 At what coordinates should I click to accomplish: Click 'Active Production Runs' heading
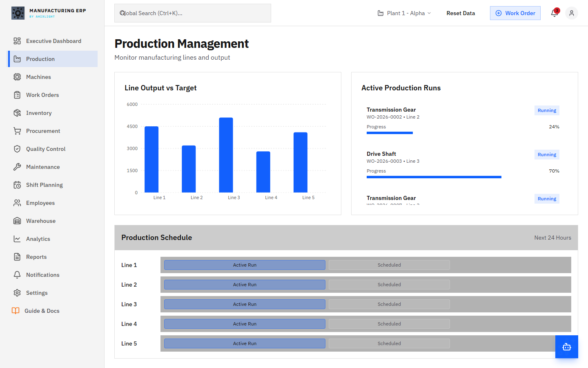click(x=401, y=88)
